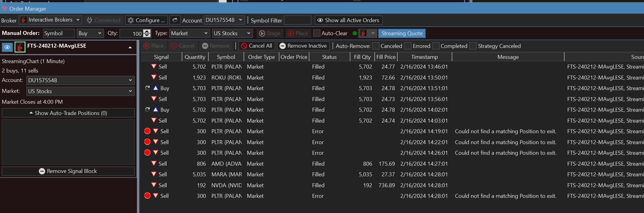Click Cancel All orders button
The height and width of the screenshot is (213, 644).
(257, 46)
